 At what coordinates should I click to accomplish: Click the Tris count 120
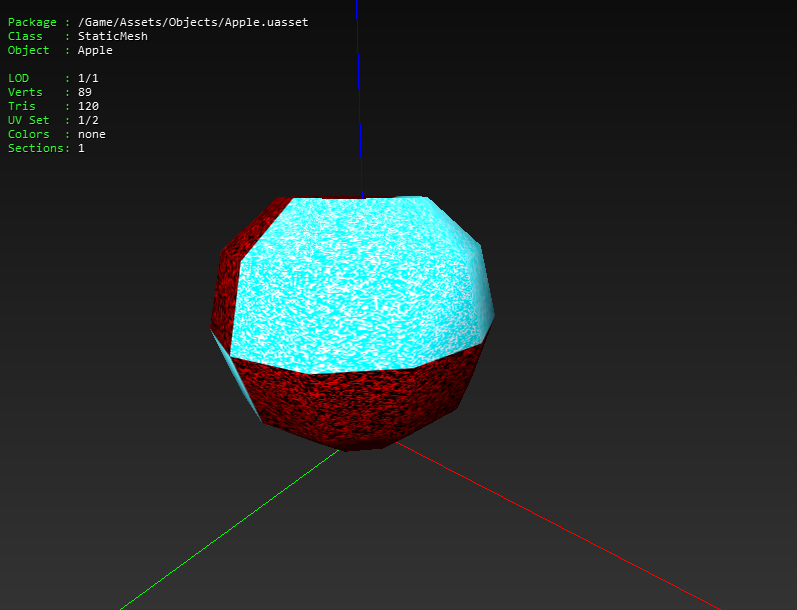coord(88,106)
